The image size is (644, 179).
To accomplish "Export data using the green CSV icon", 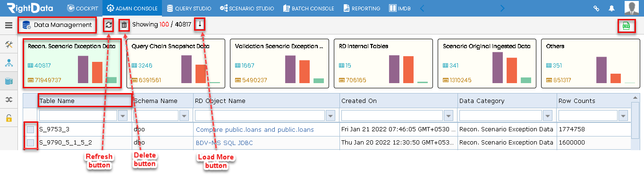I will coord(626,26).
